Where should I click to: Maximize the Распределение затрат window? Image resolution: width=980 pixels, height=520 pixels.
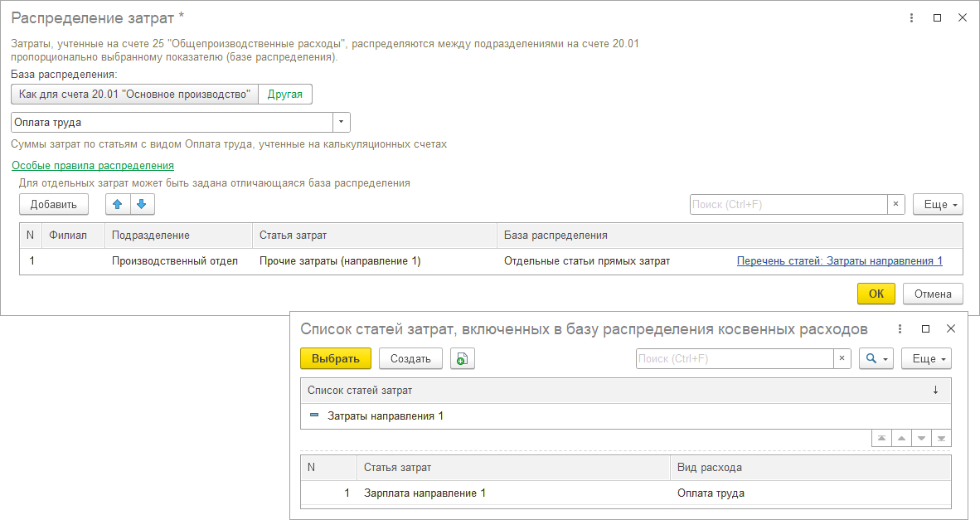tap(937, 18)
